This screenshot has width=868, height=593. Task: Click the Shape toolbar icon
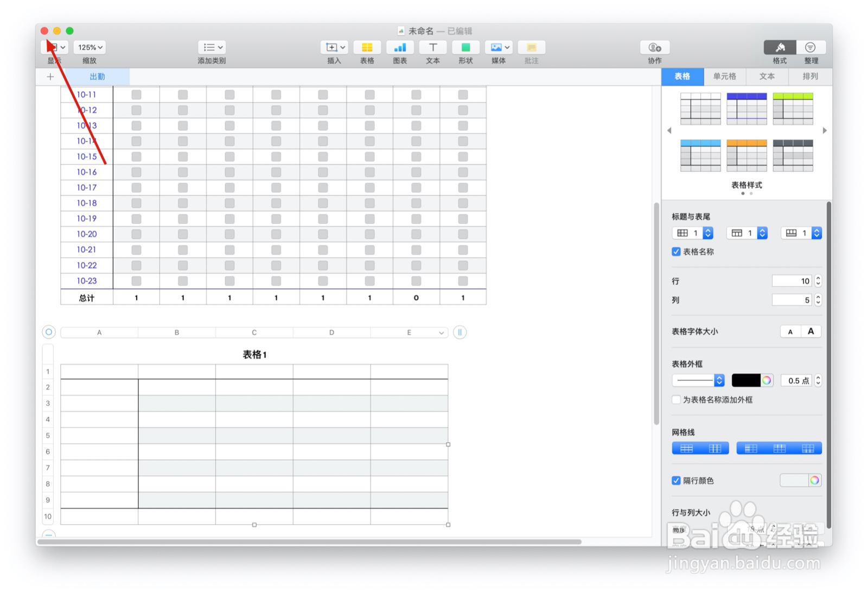click(x=465, y=47)
